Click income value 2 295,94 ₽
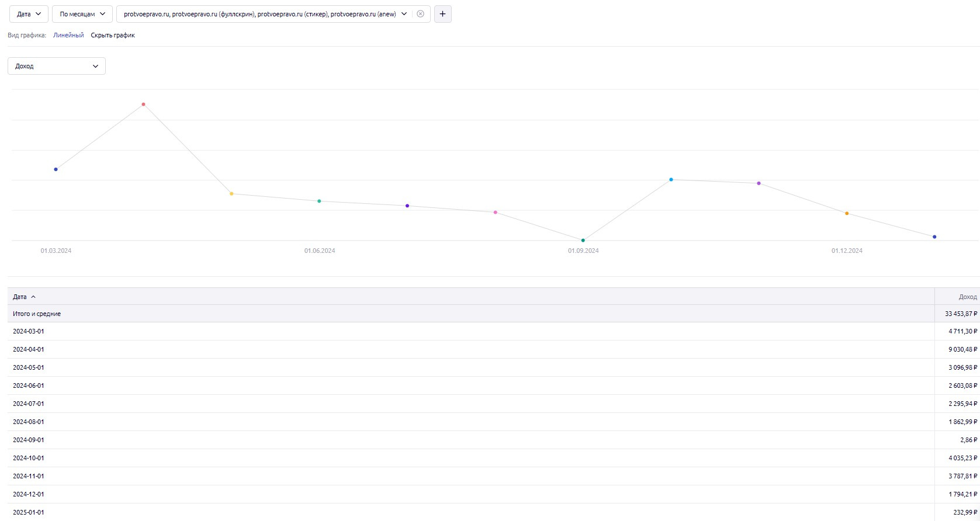The width and height of the screenshot is (980, 521). (x=962, y=404)
